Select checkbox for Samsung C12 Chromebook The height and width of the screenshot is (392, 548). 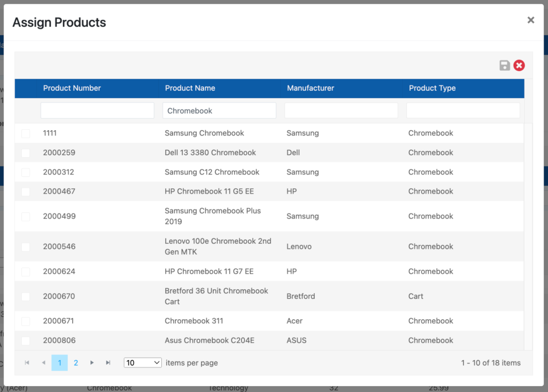(26, 172)
